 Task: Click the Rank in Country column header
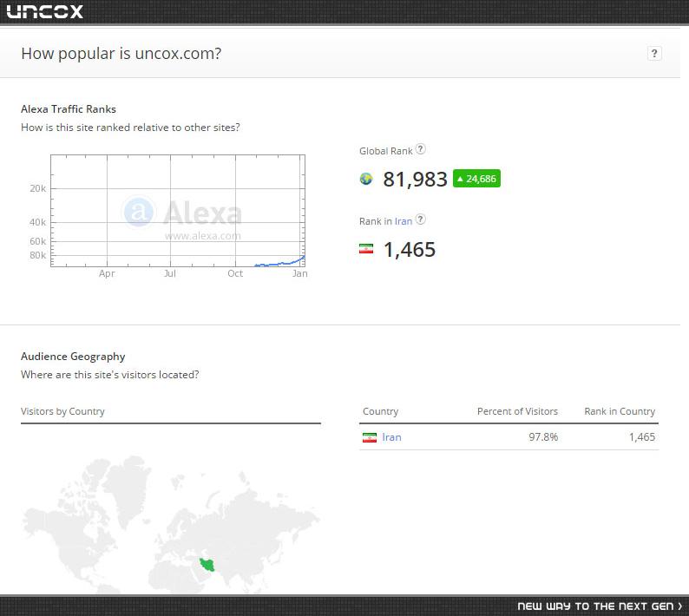click(620, 412)
